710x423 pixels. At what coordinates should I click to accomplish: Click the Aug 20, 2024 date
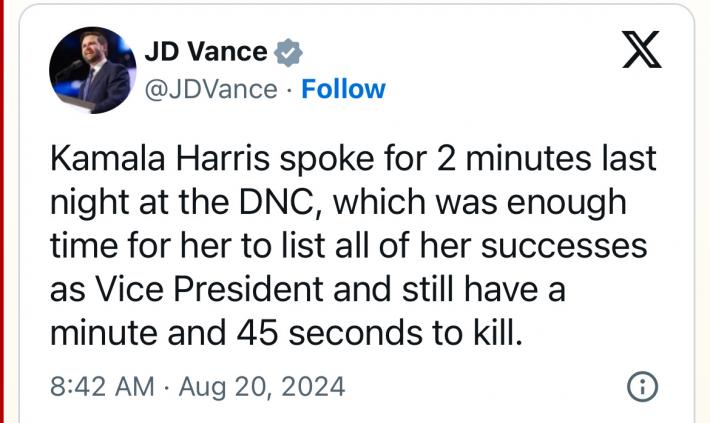[x=262, y=387]
